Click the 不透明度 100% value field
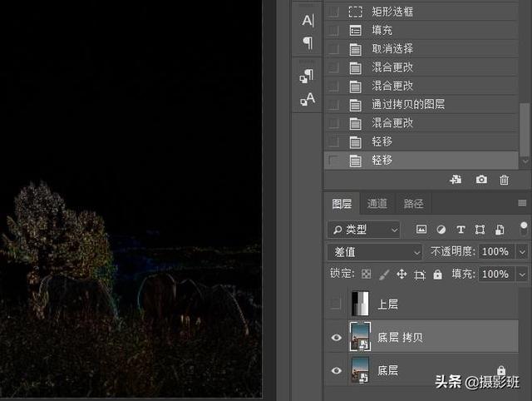Image resolution: width=532 pixels, height=401 pixels. (x=495, y=252)
